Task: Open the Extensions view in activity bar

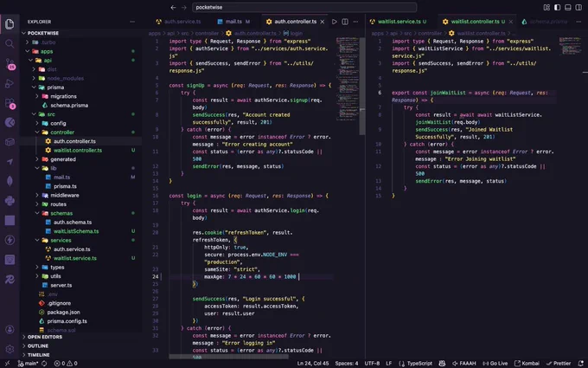Action: pos(10,103)
